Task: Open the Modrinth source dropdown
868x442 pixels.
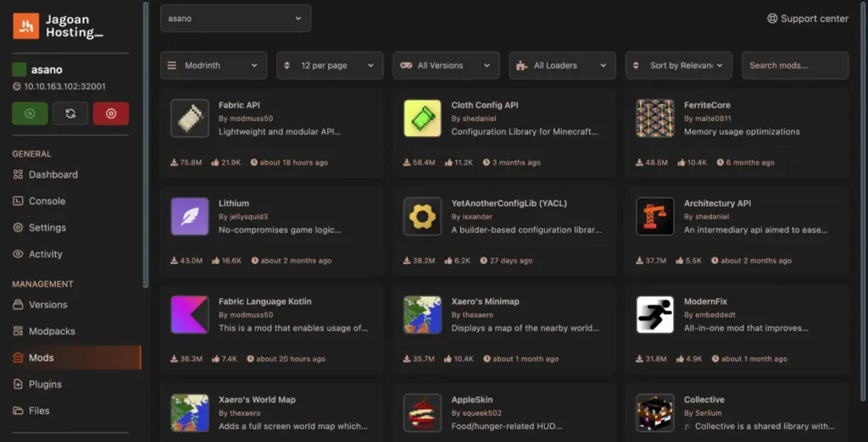Action: point(213,65)
